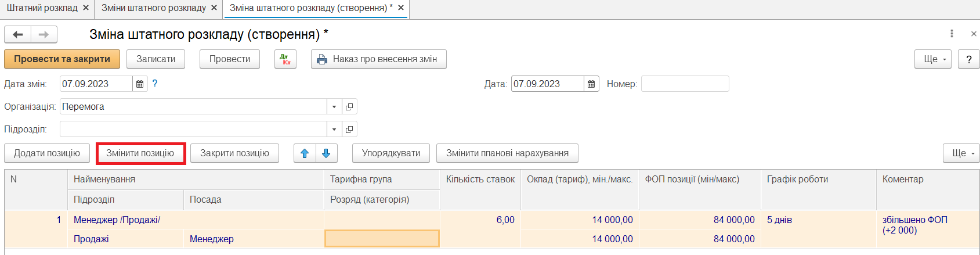The height and width of the screenshot is (255, 980).
Task: Focus the Дата input field
Action: coord(547,84)
